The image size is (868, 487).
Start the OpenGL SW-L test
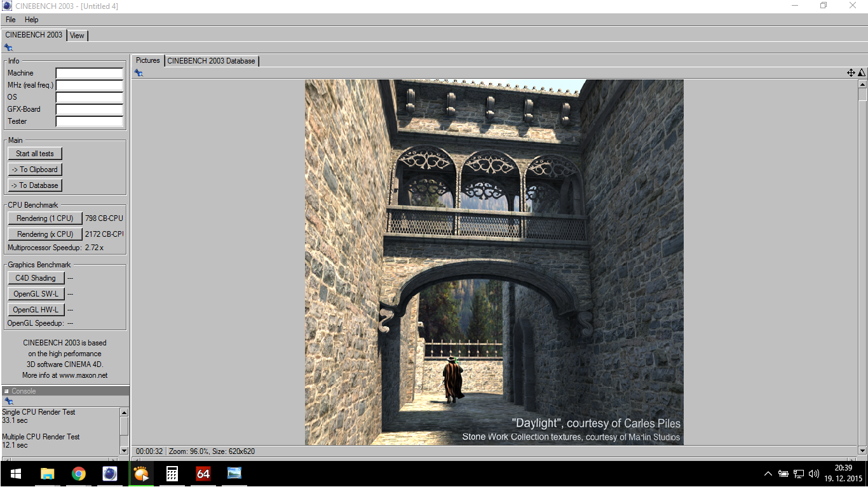click(x=36, y=294)
